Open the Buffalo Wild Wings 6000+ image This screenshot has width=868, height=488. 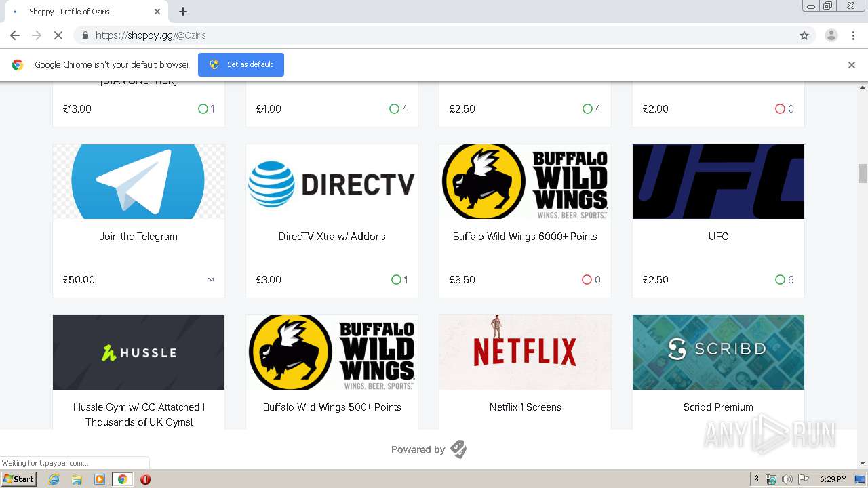click(x=525, y=182)
